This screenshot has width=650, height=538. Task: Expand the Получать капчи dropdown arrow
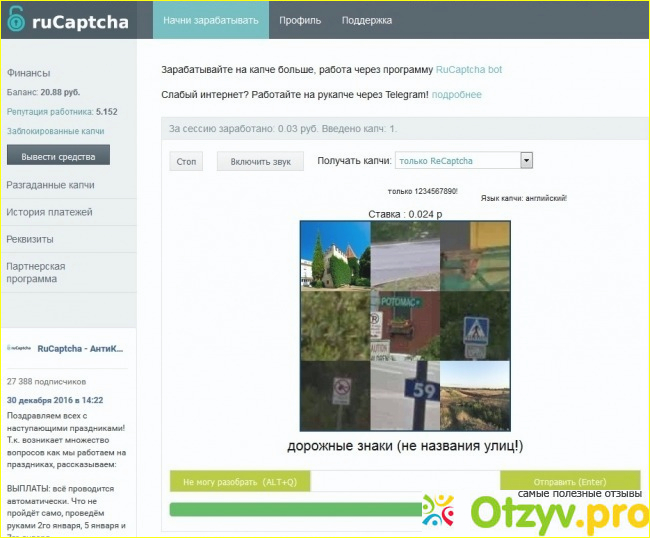(x=527, y=160)
